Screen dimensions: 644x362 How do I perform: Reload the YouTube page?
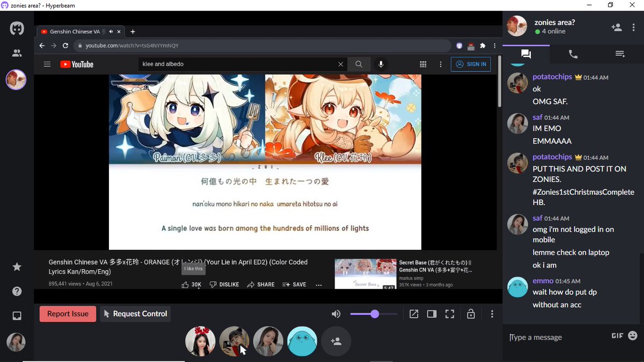[65, 46]
